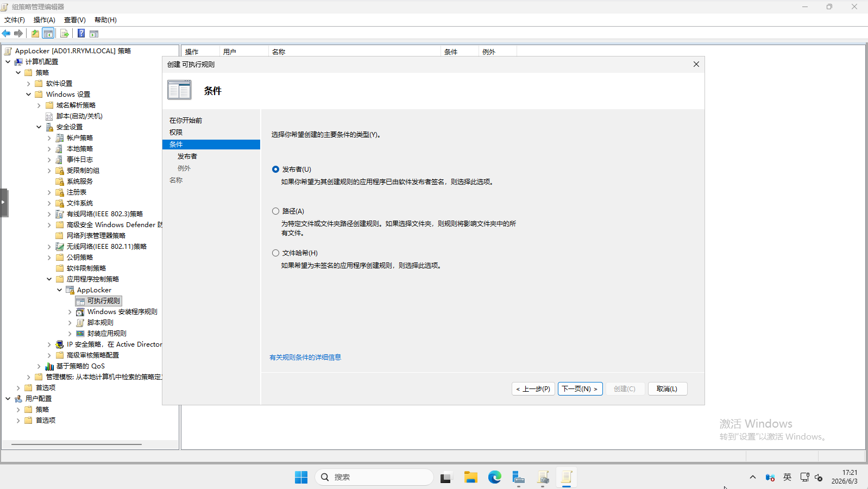This screenshot has width=868, height=489.
Task: Open the Windows Start menu
Action: pyautogui.click(x=301, y=477)
